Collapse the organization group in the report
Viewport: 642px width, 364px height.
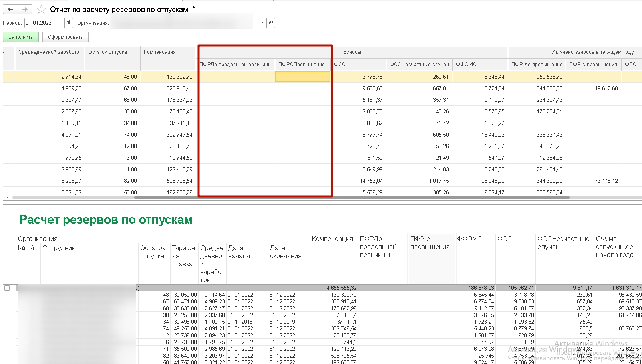click(7, 288)
